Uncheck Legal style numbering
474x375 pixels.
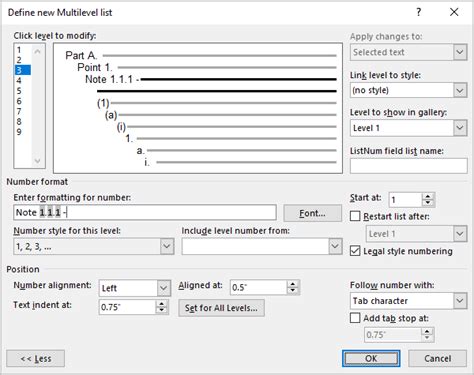pos(355,251)
